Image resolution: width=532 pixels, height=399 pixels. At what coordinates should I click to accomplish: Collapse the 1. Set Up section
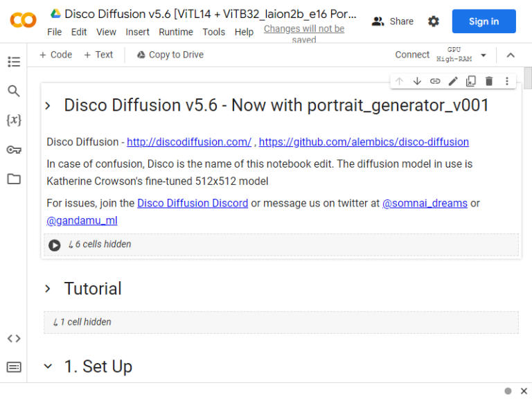(48, 366)
